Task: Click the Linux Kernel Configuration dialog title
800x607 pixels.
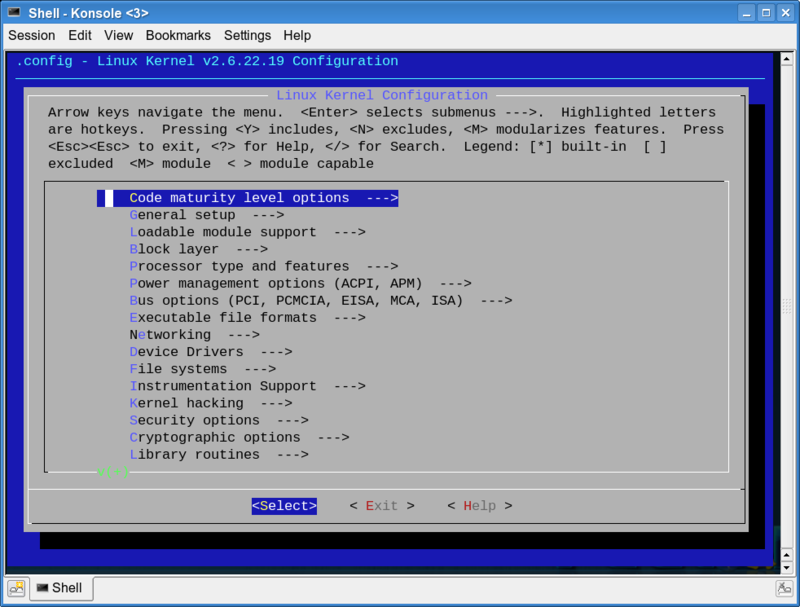Action: click(382, 95)
